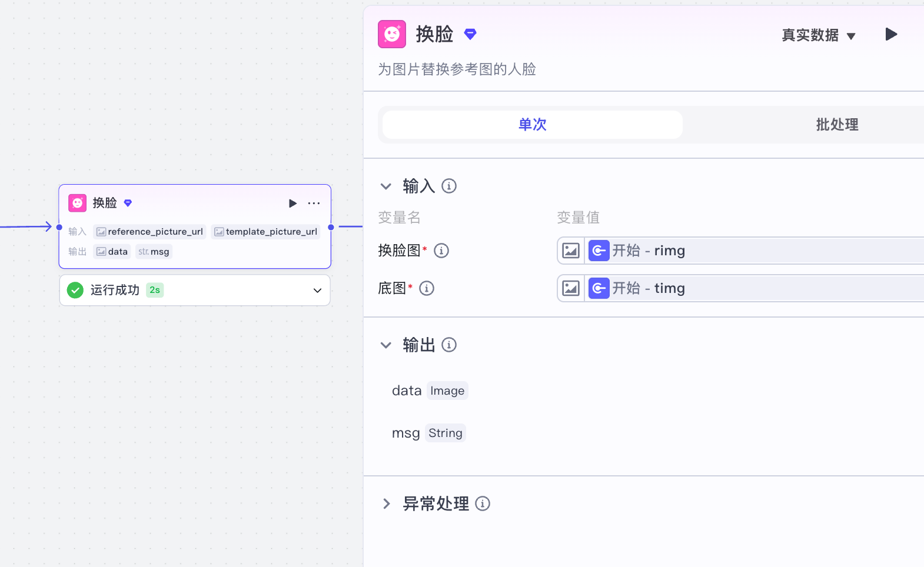Switch to the 单次 tab
924x567 pixels.
click(x=532, y=125)
